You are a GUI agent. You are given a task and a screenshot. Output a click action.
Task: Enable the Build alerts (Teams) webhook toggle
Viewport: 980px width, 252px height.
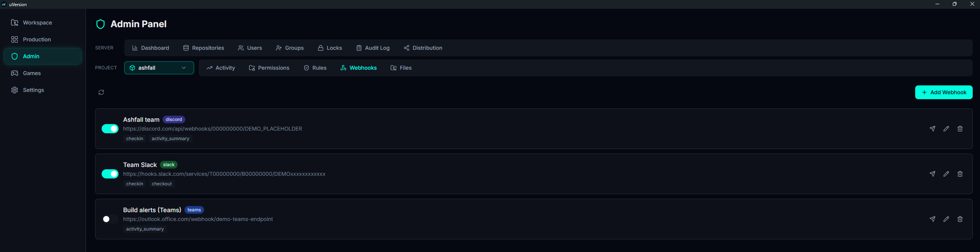point(110,219)
